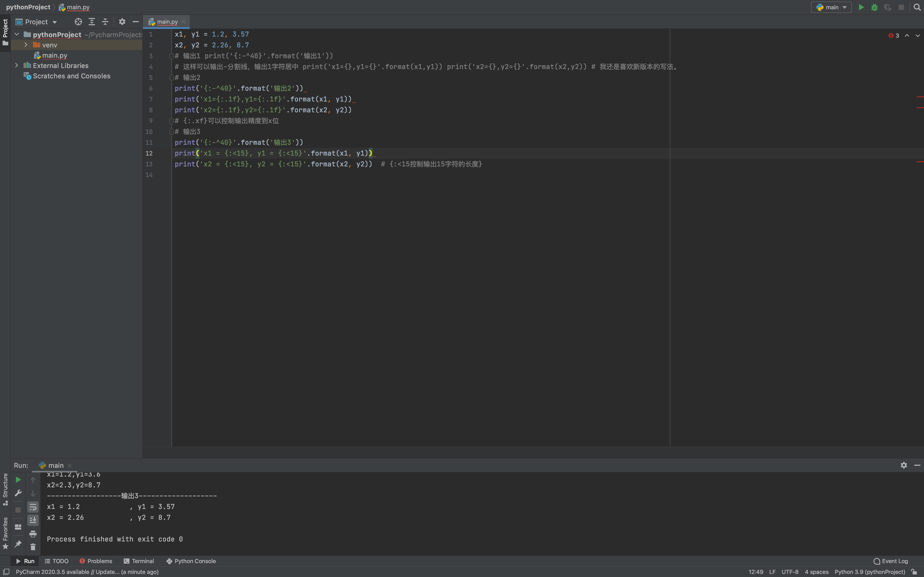The width and height of the screenshot is (924, 577).
Task: Print the console output via printer icon
Action: pyautogui.click(x=33, y=533)
